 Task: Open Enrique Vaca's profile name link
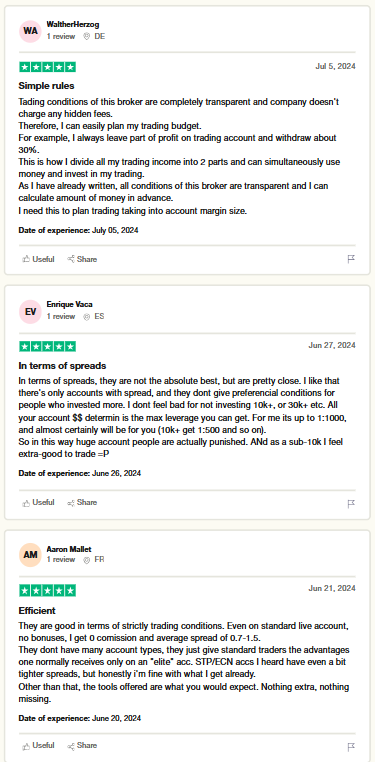[69, 304]
